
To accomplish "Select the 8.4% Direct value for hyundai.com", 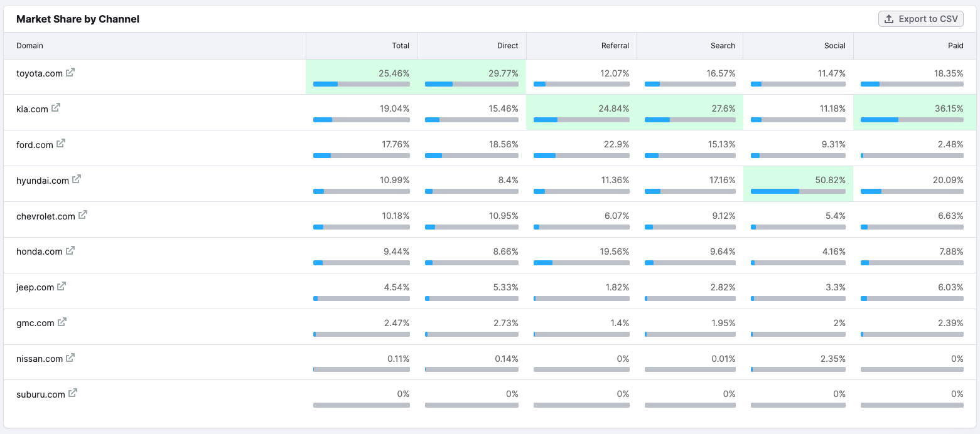I will [509, 181].
